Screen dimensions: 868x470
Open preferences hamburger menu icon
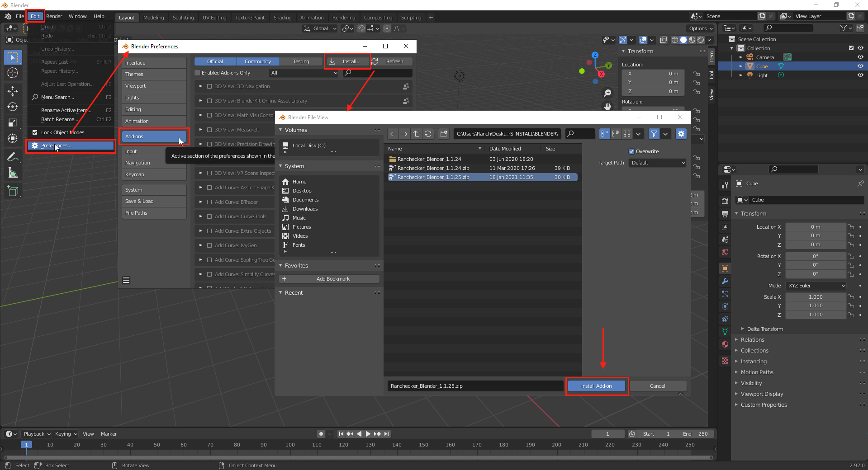click(x=126, y=280)
